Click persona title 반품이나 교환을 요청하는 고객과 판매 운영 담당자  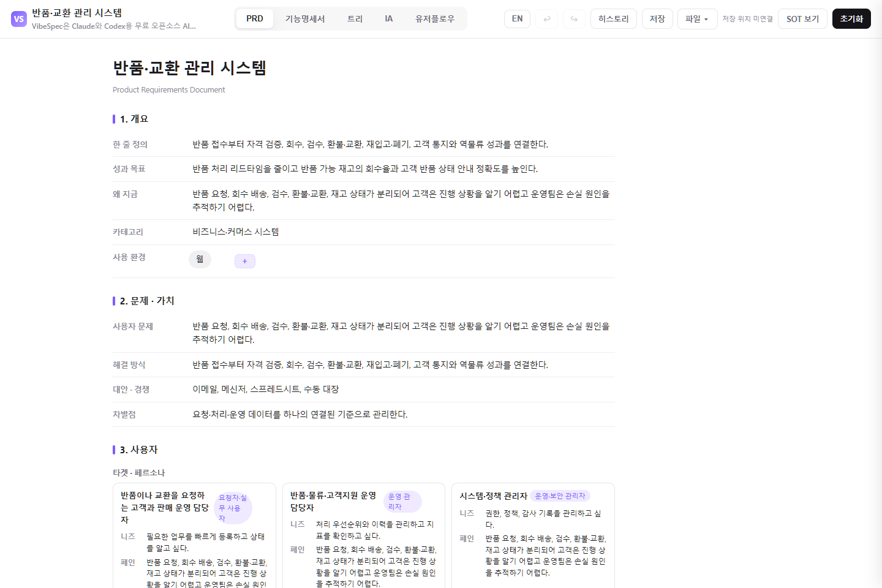(x=165, y=508)
